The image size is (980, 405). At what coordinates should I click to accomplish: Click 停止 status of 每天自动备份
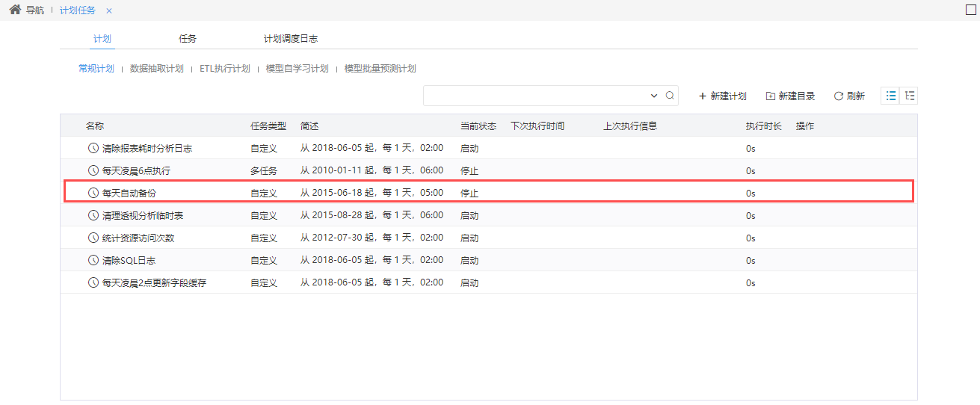tap(469, 193)
